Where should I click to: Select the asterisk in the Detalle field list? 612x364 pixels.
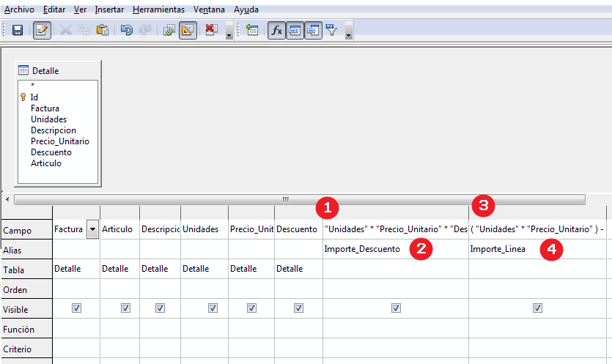pos(33,86)
